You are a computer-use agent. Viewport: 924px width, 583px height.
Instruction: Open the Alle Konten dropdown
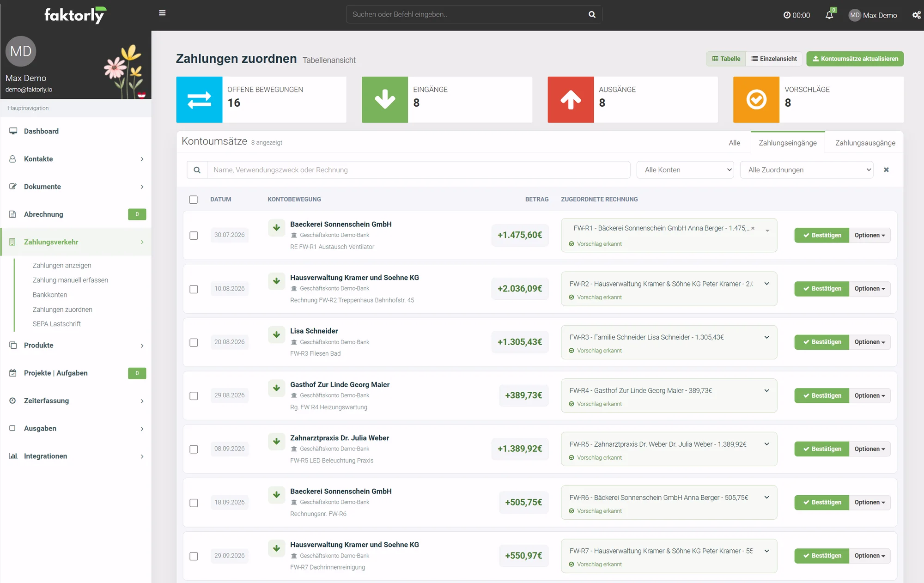(x=685, y=170)
